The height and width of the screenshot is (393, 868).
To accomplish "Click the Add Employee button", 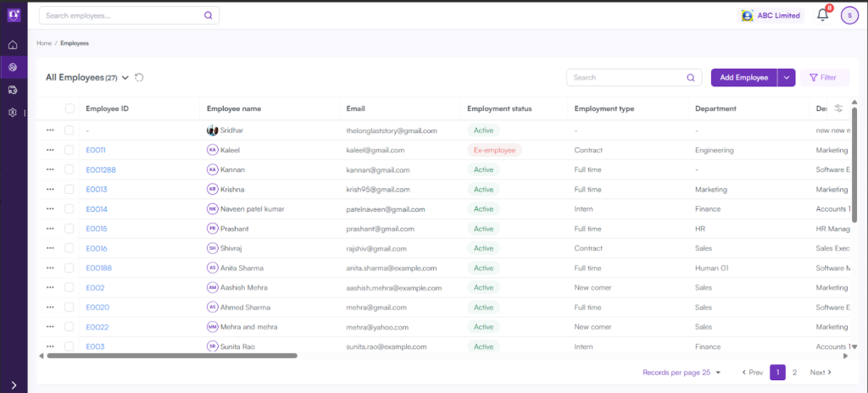I will coord(743,77).
